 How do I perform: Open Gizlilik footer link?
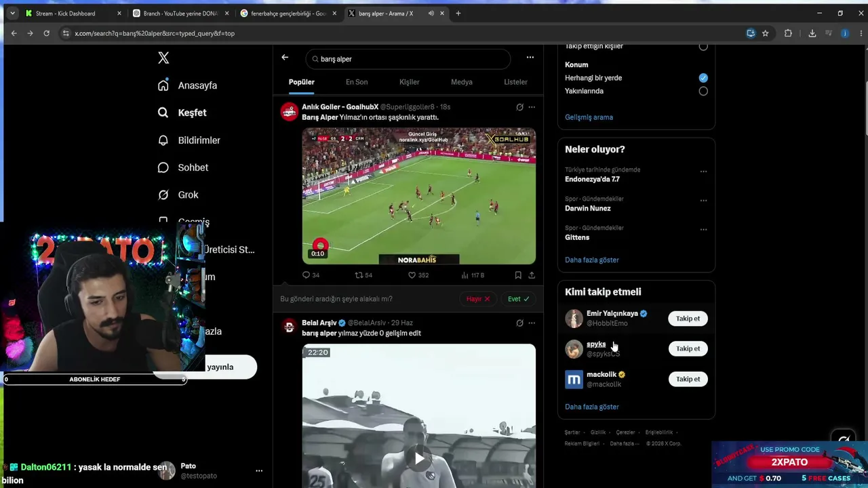[x=598, y=432]
